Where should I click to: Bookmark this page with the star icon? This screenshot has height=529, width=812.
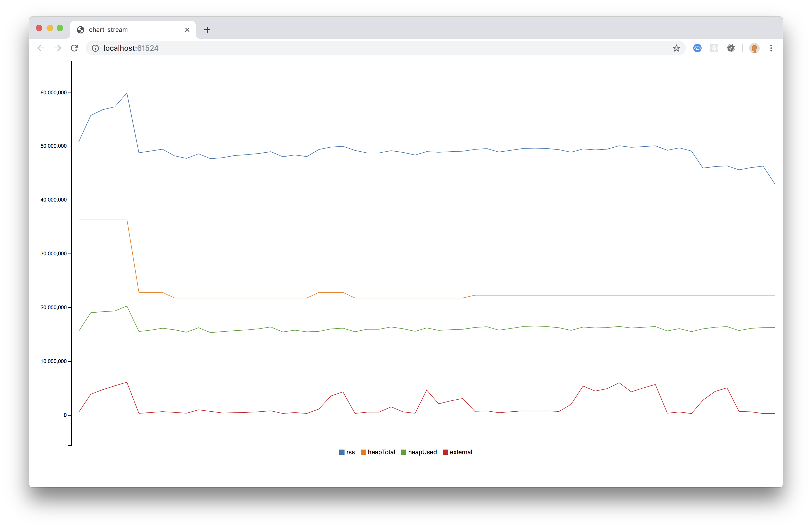676,48
